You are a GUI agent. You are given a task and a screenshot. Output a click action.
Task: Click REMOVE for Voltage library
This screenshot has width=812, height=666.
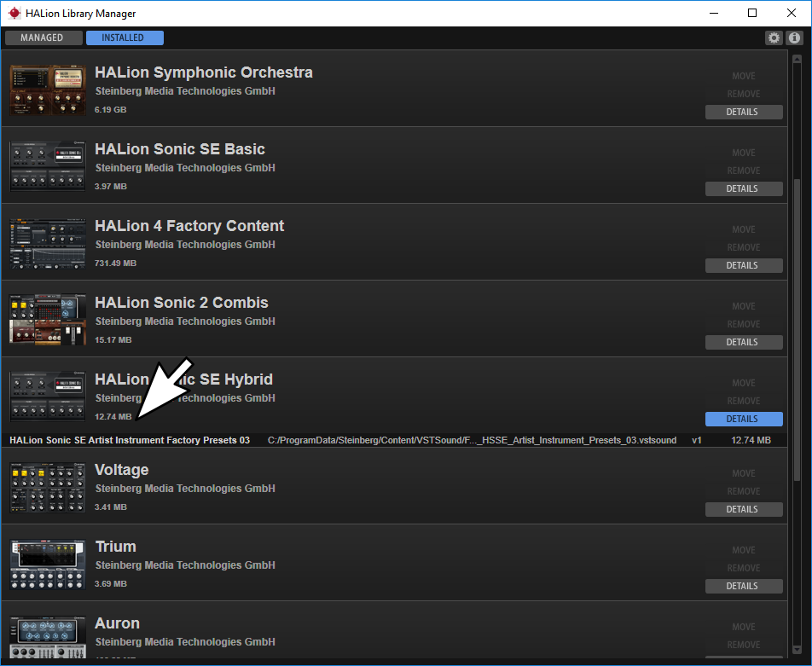tap(744, 491)
